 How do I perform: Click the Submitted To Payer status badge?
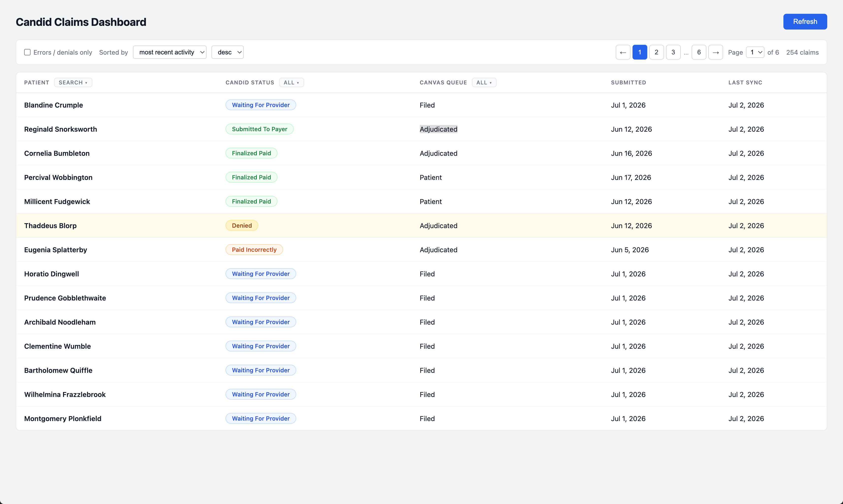click(x=259, y=129)
